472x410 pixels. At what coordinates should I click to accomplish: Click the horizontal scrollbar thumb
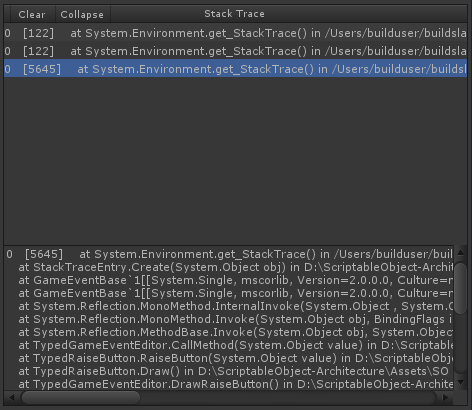click(x=80, y=398)
